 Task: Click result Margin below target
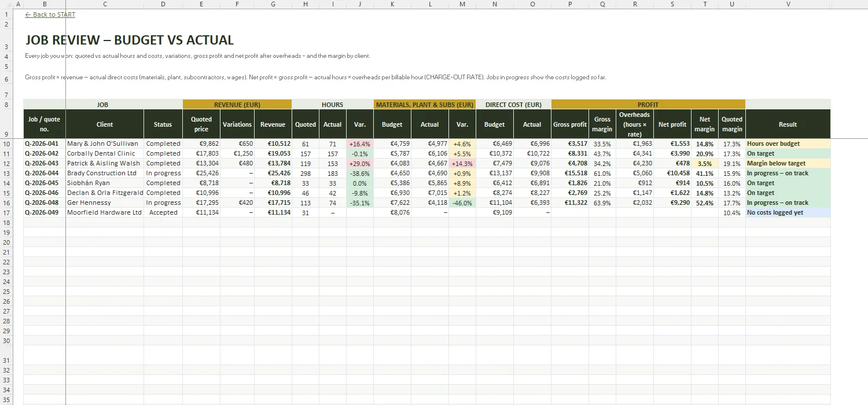click(788, 163)
